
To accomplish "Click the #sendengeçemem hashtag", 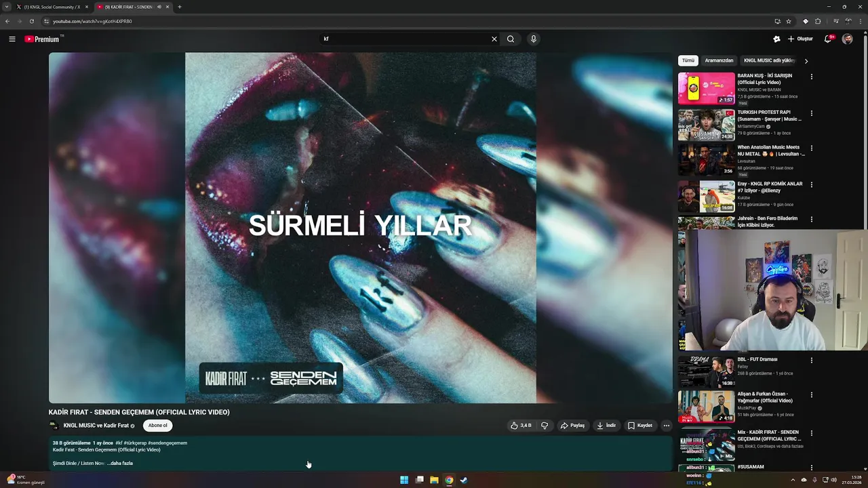I will (x=167, y=443).
